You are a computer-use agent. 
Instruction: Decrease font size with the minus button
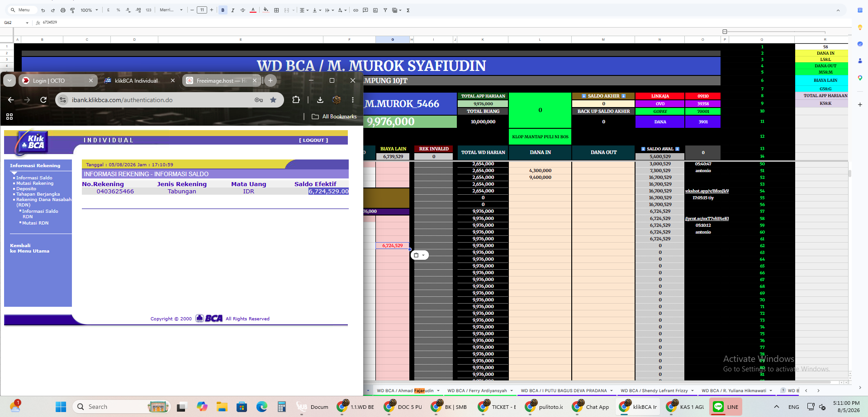coord(192,10)
